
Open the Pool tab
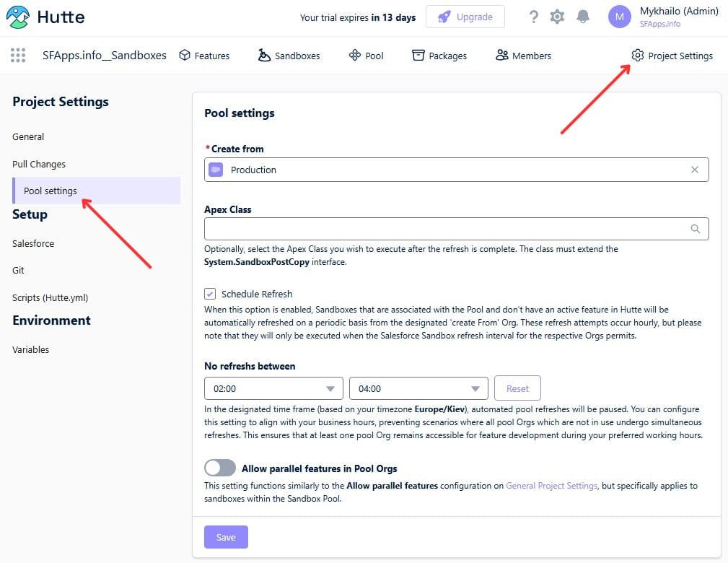[366, 56]
